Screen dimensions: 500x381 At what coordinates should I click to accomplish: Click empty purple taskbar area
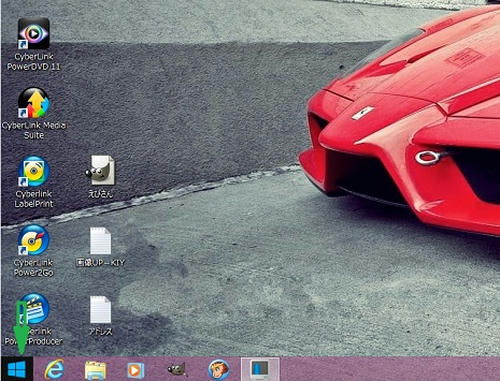[x=390, y=369]
